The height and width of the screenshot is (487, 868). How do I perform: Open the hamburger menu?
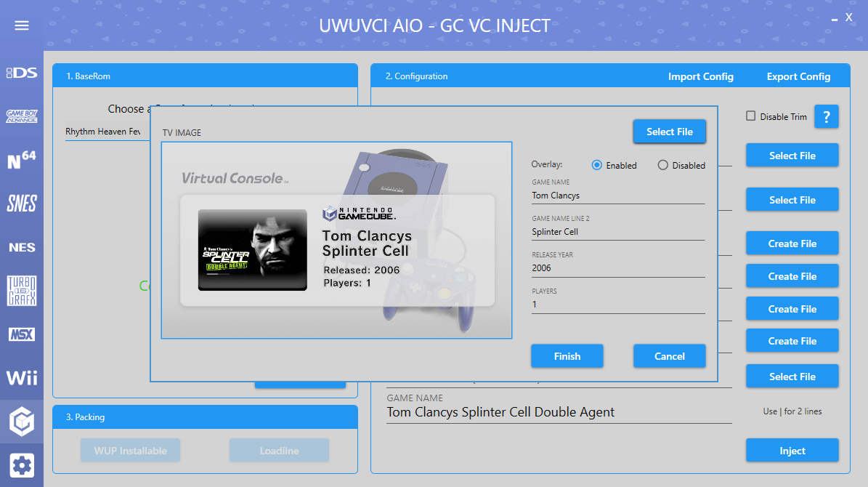coord(22,25)
